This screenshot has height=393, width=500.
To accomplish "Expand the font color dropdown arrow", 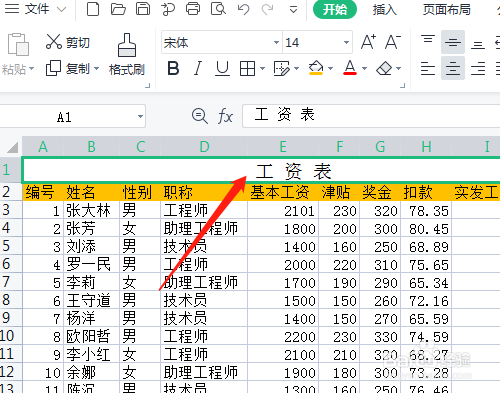I will (x=364, y=69).
